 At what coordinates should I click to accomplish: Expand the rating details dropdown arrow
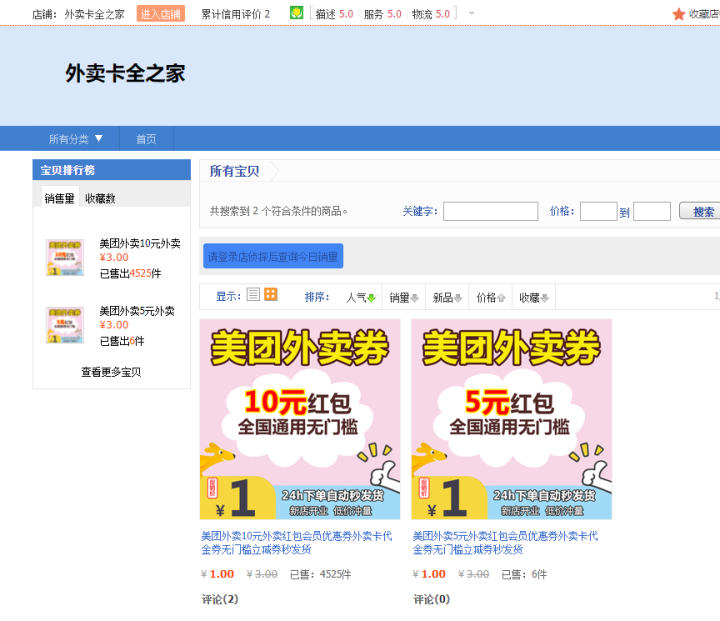(x=471, y=13)
